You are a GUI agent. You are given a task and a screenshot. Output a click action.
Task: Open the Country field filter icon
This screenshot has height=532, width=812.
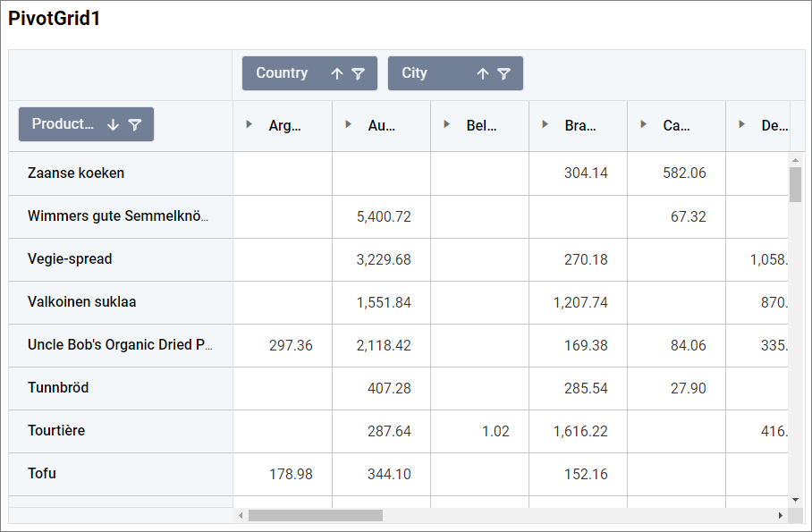tap(358, 74)
